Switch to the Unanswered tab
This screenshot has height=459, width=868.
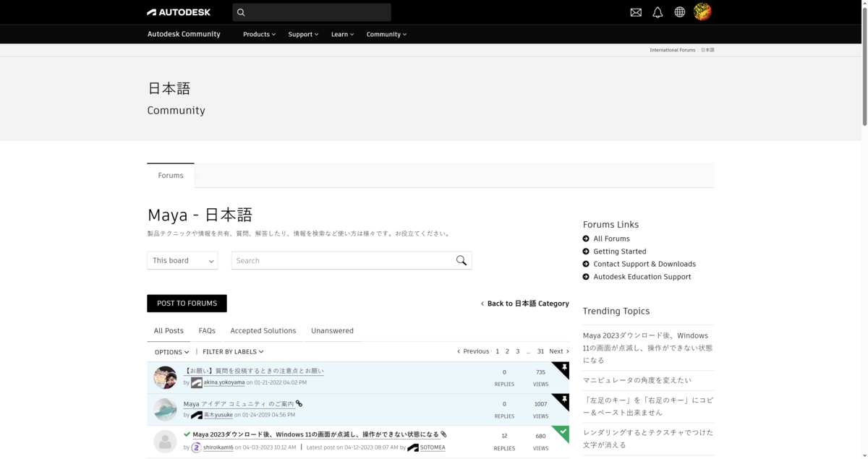click(332, 331)
